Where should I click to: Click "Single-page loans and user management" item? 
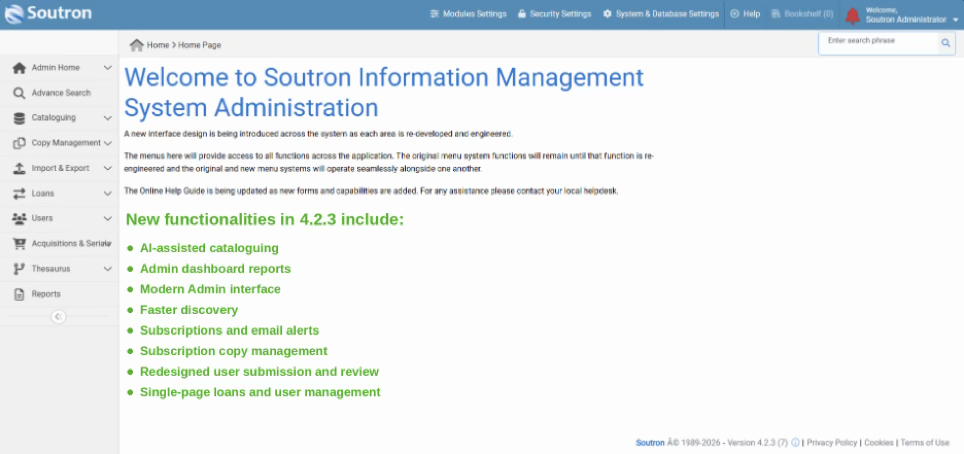(x=260, y=392)
